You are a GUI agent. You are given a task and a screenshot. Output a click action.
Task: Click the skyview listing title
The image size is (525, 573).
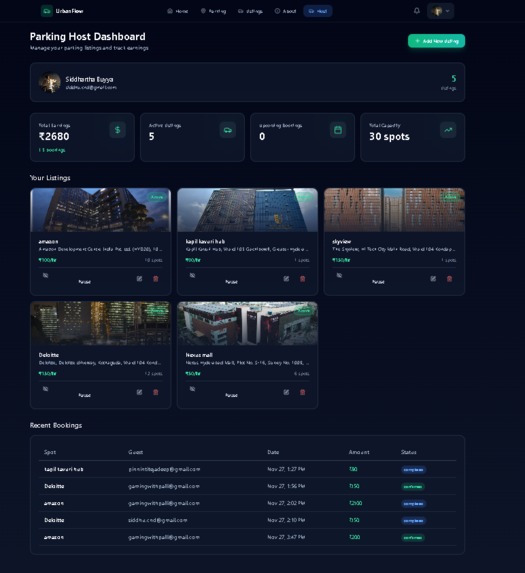(342, 242)
